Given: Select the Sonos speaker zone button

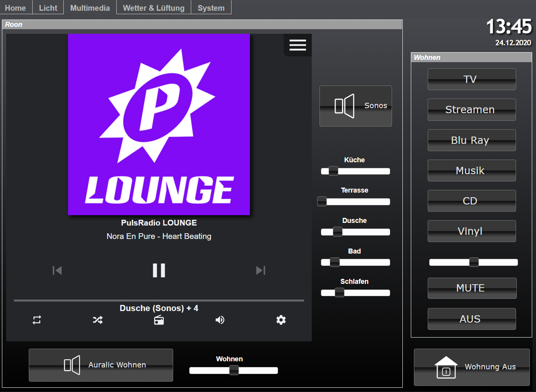Looking at the screenshot, I should 356,106.
